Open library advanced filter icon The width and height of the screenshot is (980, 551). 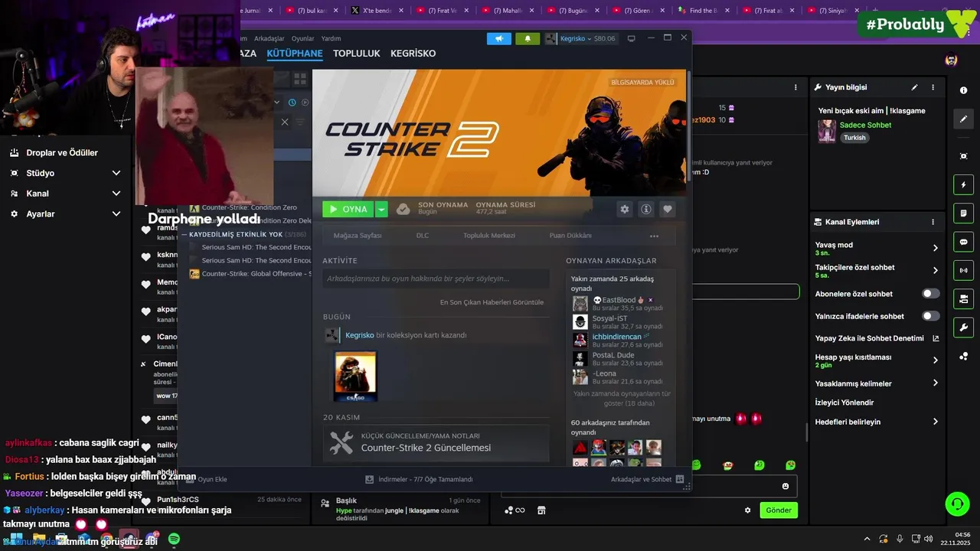(300, 122)
